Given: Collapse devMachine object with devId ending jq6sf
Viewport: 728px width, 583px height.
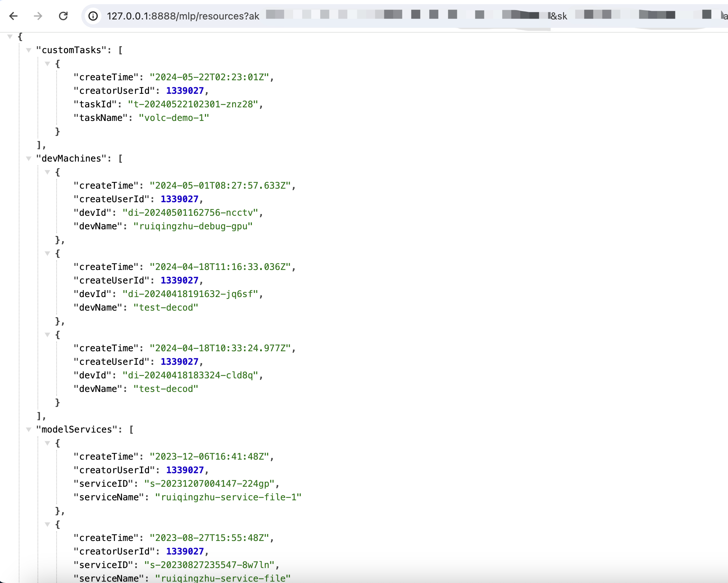Looking at the screenshot, I should tap(48, 253).
